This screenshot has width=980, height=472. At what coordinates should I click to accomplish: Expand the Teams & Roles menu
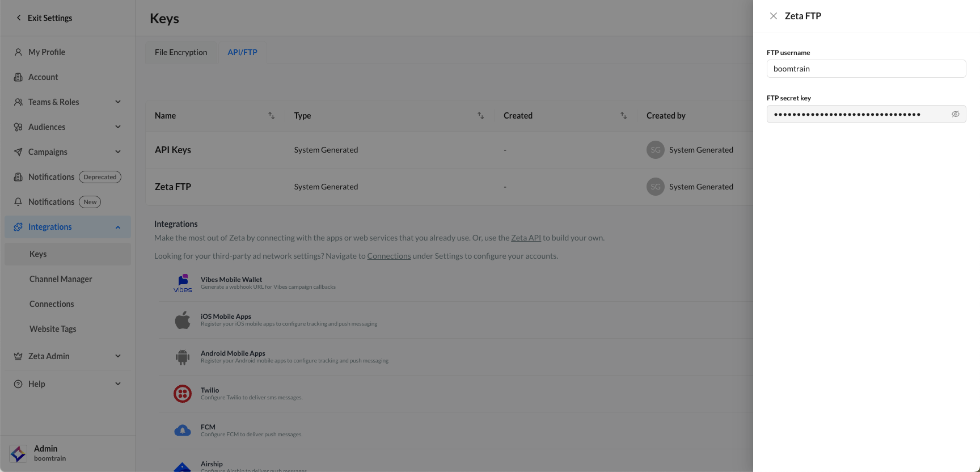(x=118, y=102)
